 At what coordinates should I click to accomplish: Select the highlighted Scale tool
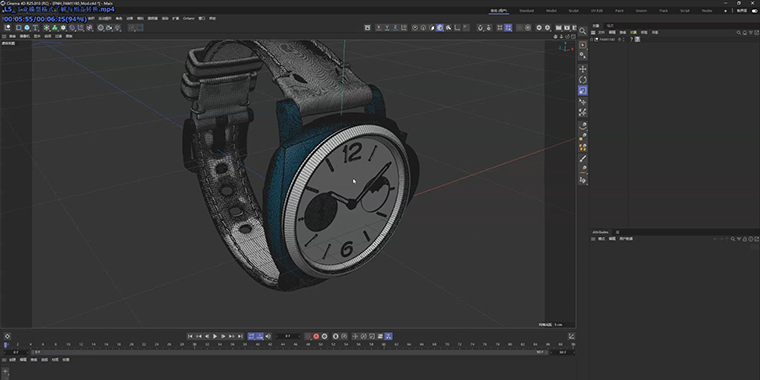(583, 90)
